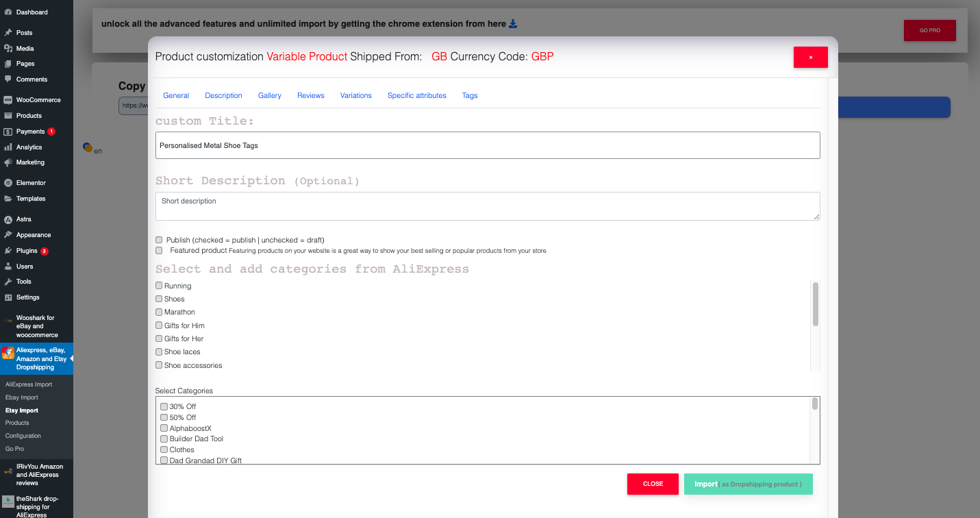Click theShark dropshipping plugin icon
Screen dimensions: 980x518
coord(8,501)
